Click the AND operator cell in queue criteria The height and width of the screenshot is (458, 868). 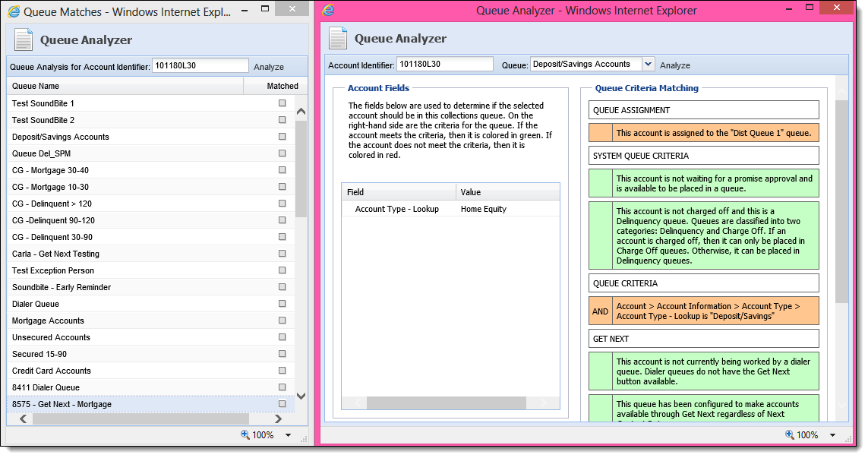pyautogui.click(x=600, y=311)
